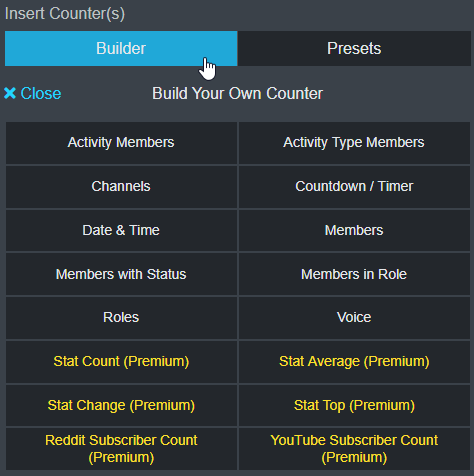This screenshot has height=476, width=474.
Task: Pick the Channels counter option
Action: pyautogui.click(x=121, y=187)
